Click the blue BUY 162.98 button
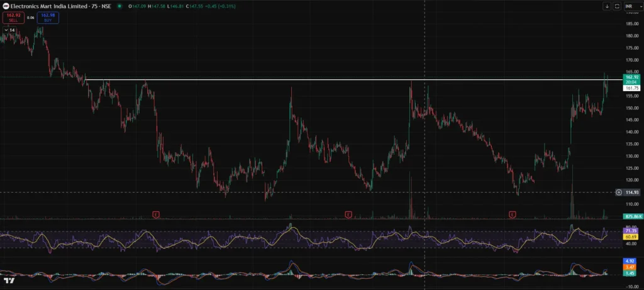Screen dimensions: 644x290 (48, 18)
